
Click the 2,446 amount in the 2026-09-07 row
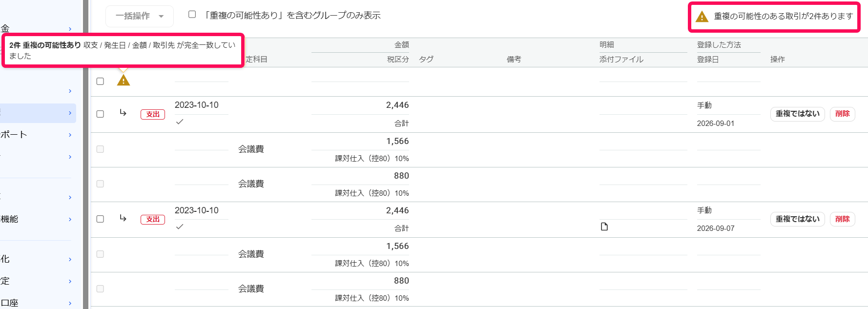[397, 211]
